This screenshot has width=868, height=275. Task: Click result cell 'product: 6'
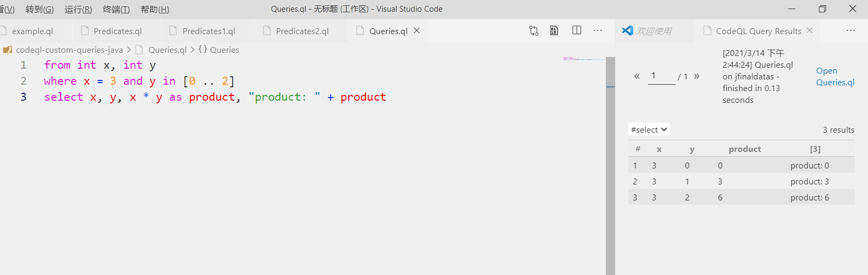coord(809,197)
